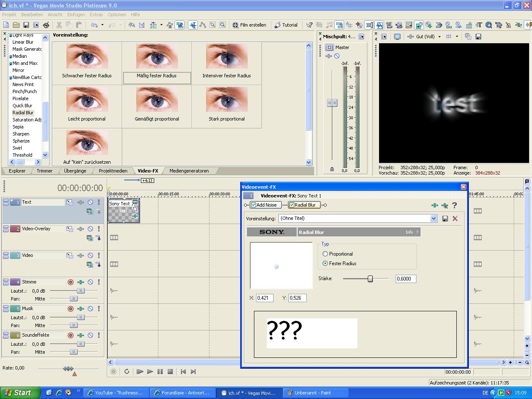
Task: Click the Film erstellen button
Action: point(249,25)
